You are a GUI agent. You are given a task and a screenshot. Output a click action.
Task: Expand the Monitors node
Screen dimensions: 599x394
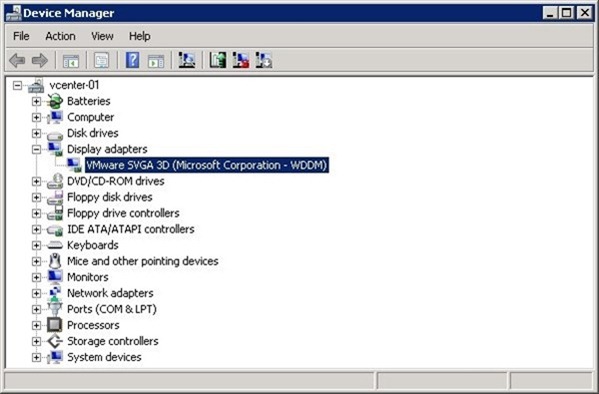tap(36, 277)
